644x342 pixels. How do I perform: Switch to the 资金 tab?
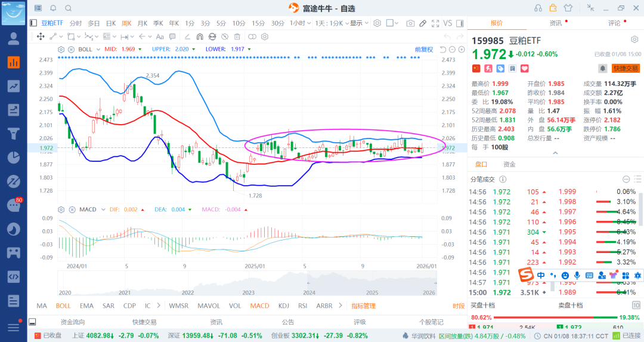[x=509, y=164]
